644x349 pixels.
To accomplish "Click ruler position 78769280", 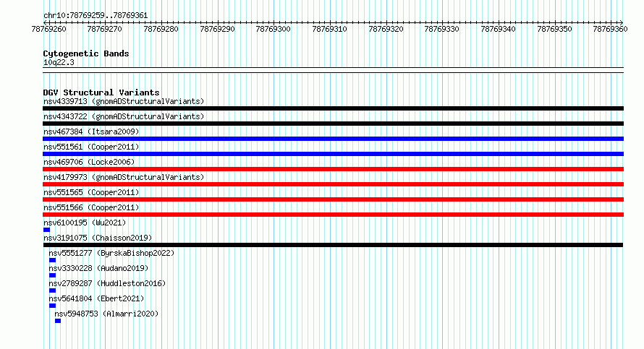I will (x=161, y=29).
